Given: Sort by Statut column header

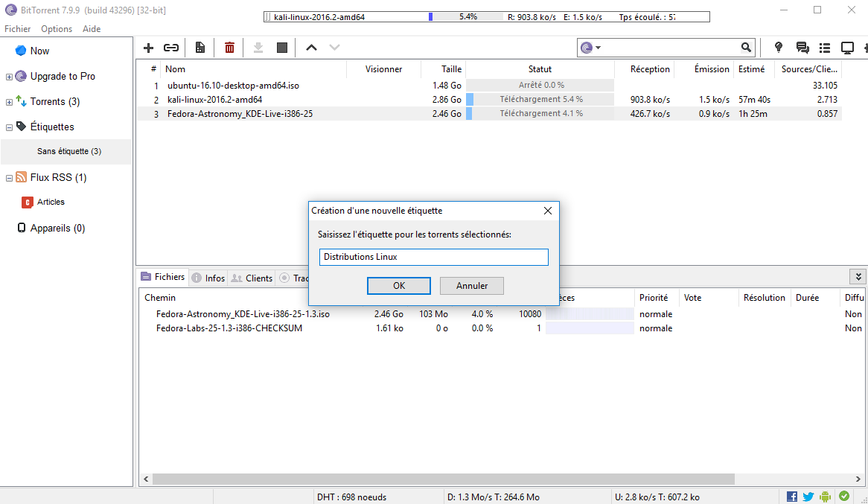Looking at the screenshot, I should 540,69.
